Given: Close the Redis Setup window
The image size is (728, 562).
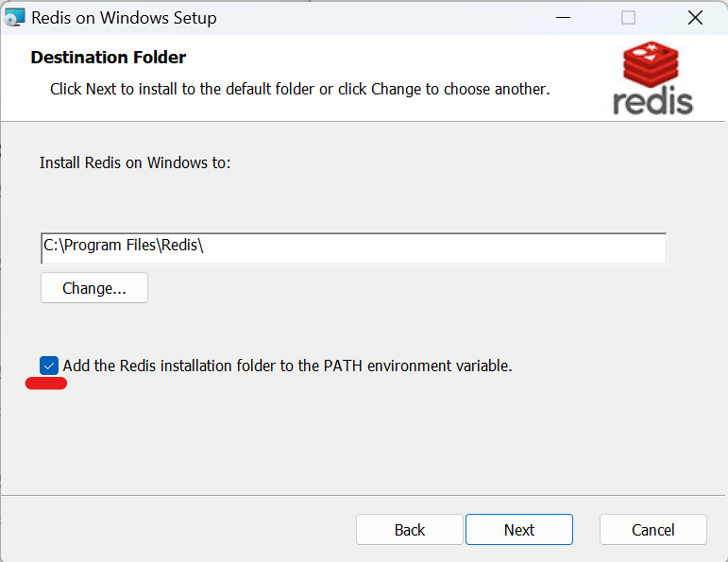Looking at the screenshot, I should click(x=695, y=18).
